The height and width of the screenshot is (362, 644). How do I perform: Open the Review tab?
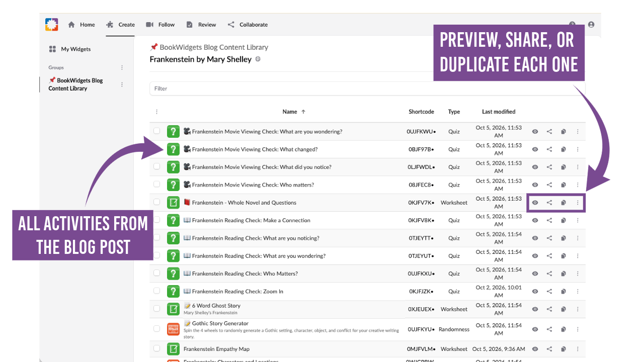[x=201, y=25]
